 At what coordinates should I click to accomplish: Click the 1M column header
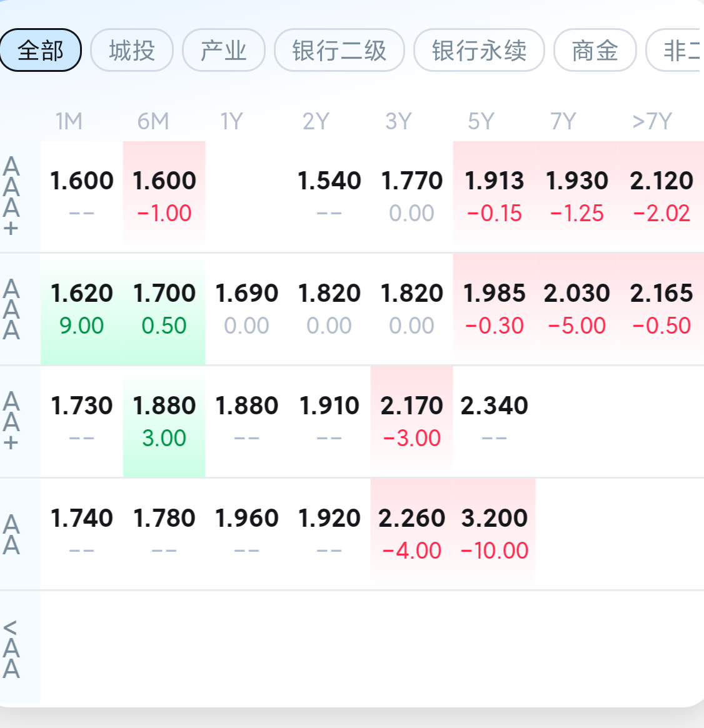[x=69, y=121]
